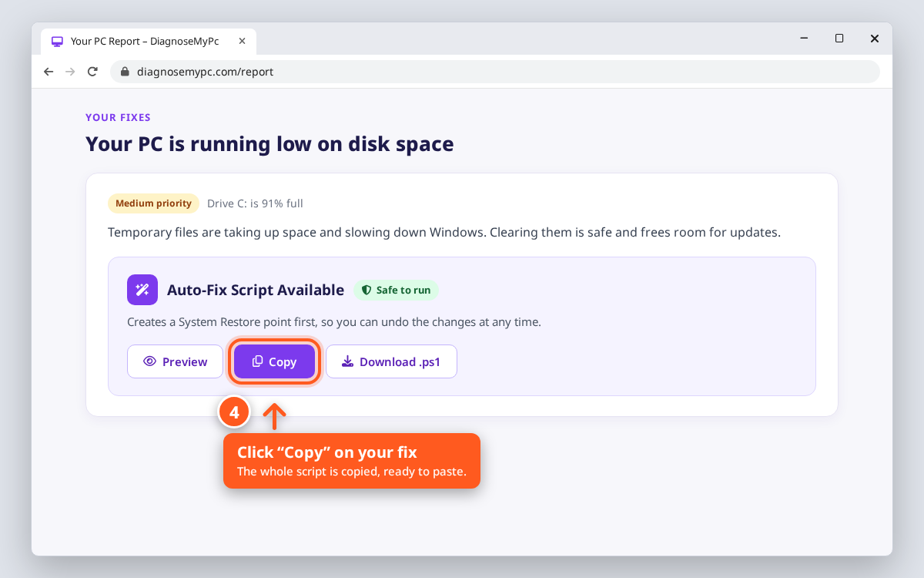Open the script Preview

[175, 361]
